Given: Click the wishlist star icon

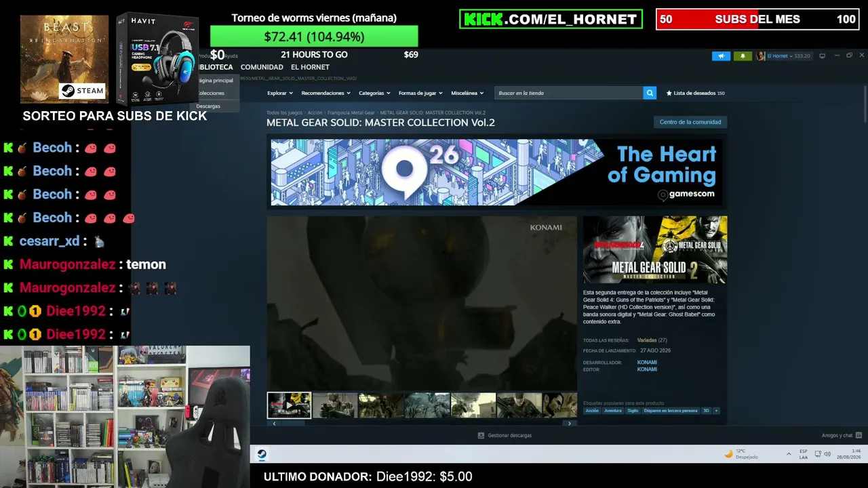Looking at the screenshot, I should click(669, 93).
